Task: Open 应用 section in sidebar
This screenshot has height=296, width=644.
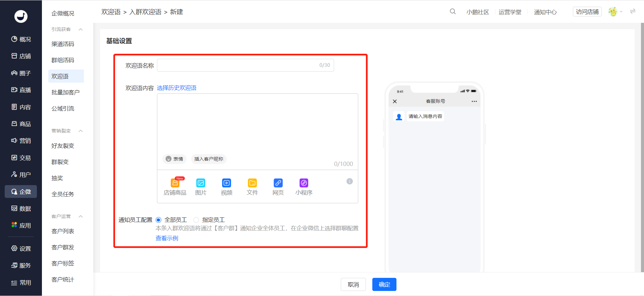Action: (x=21, y=225)
